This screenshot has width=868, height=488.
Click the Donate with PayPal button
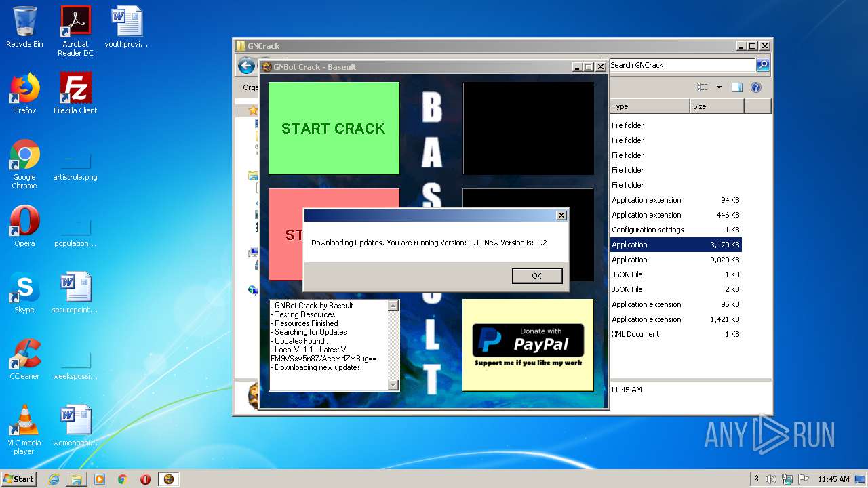(528, 345)
